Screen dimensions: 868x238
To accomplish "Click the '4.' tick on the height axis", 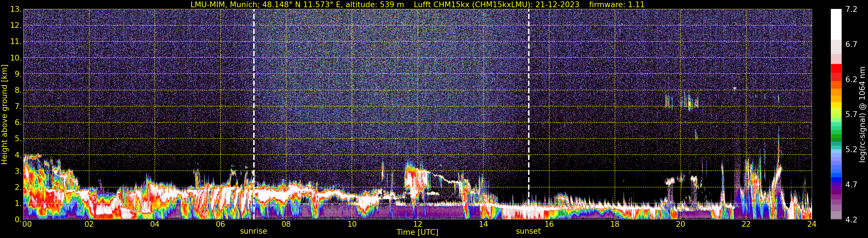I will tap(18, 155).
